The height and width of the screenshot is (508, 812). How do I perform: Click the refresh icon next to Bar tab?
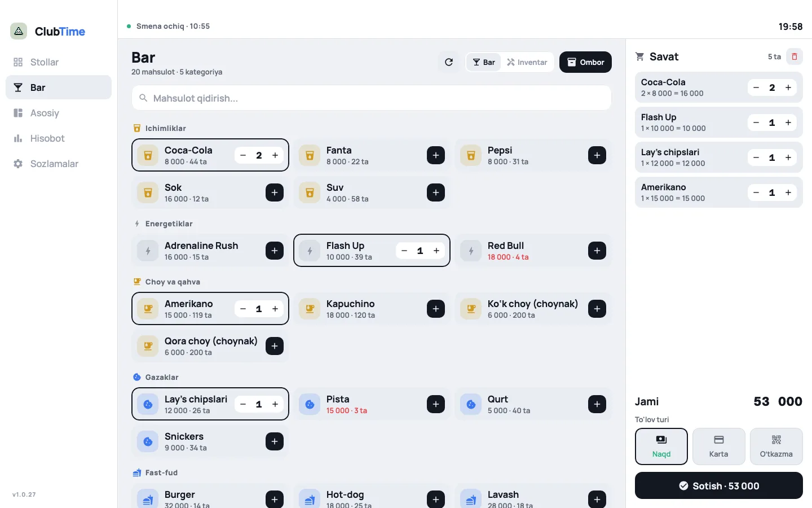(x=449, y=62)
